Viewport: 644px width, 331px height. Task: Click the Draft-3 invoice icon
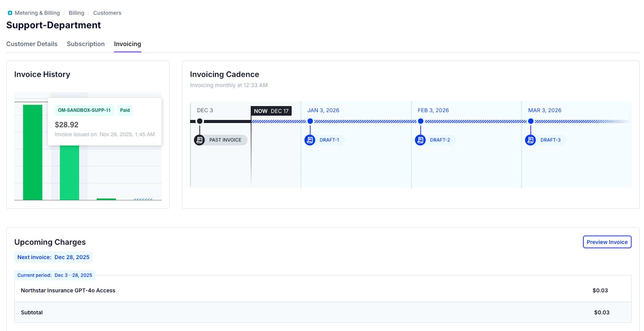pos(530,140)
